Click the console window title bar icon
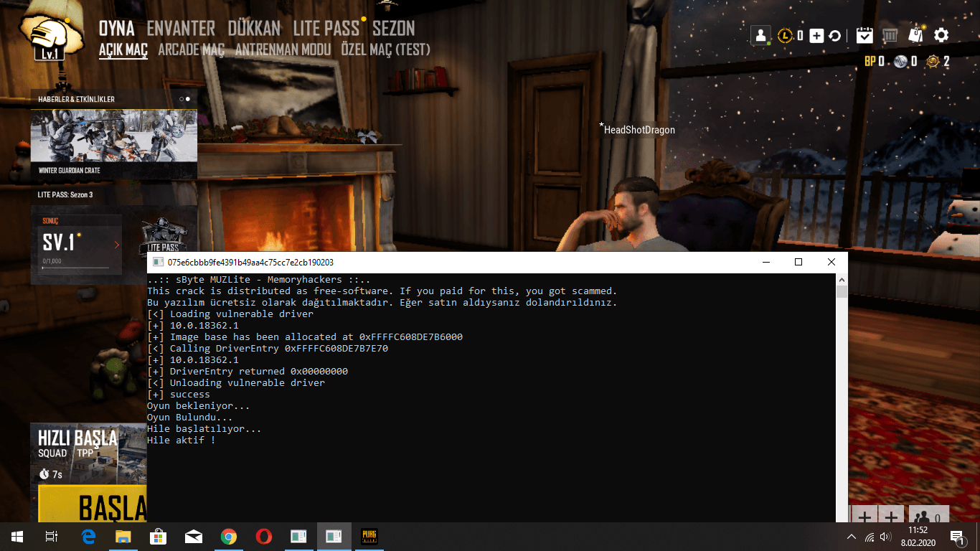980x551 pixels. [x=158, y=263]
